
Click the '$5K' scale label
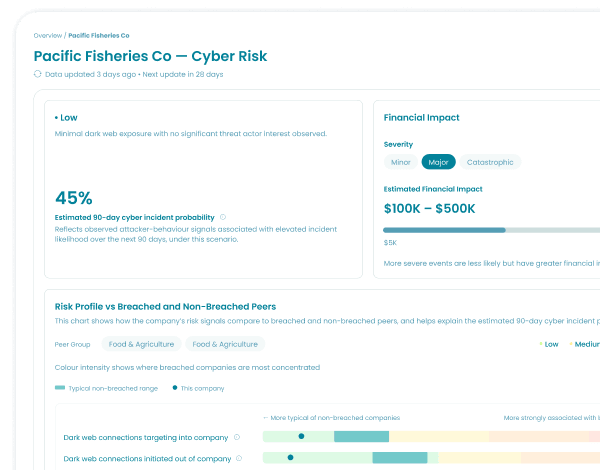pyautogui.click(x=390, y=243)
